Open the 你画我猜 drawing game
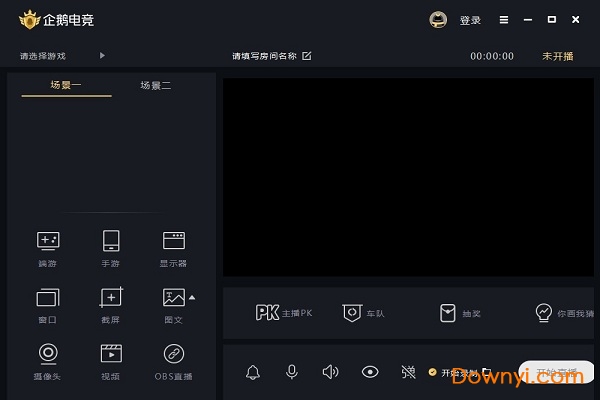This screenshot has width=600, height=400. (x=564, y=313)
